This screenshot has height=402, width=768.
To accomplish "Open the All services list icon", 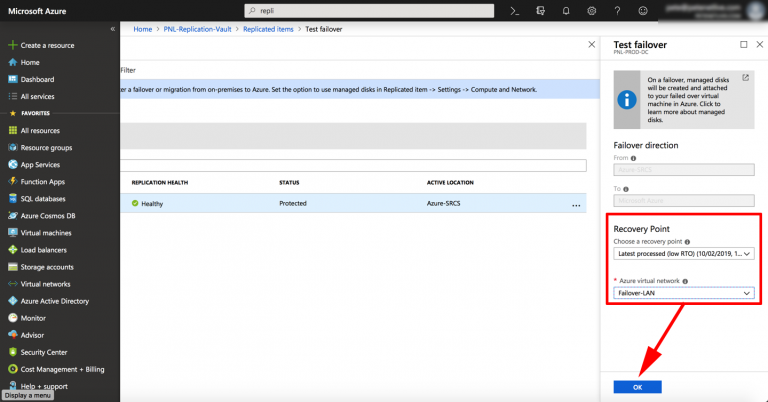I will point(13,96).
